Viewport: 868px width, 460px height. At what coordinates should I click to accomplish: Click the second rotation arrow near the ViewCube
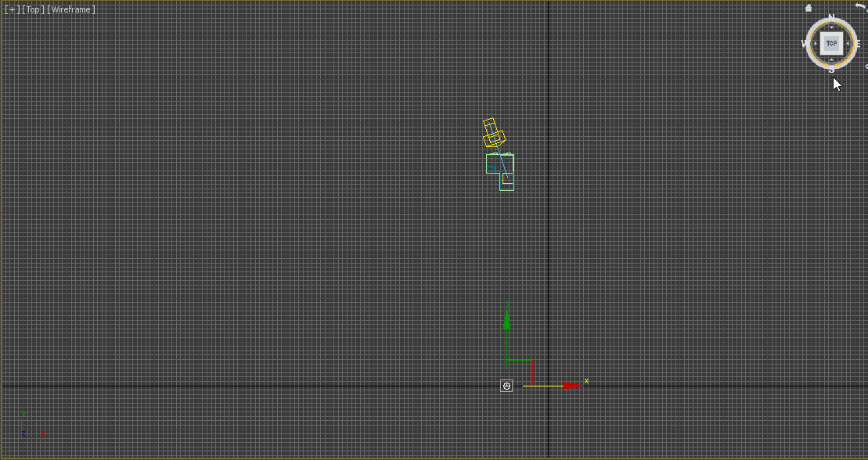click(866, 12)
